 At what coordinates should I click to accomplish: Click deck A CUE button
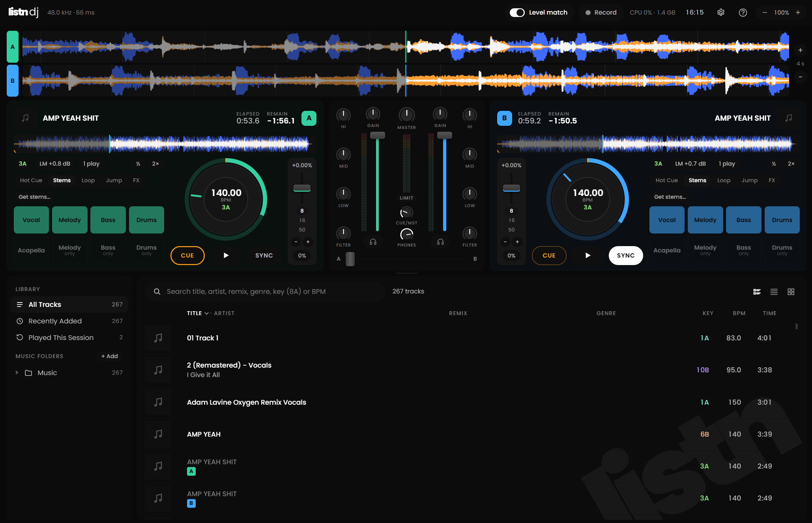click(x=187, y=256)
